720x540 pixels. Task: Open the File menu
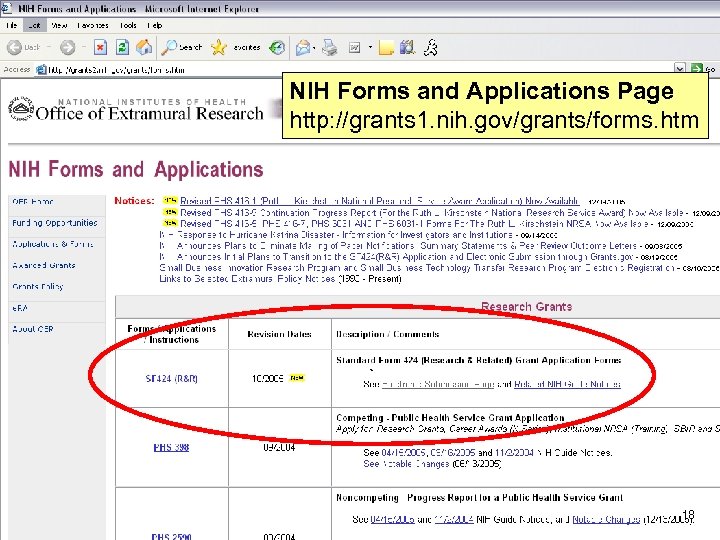coord(12,25)
